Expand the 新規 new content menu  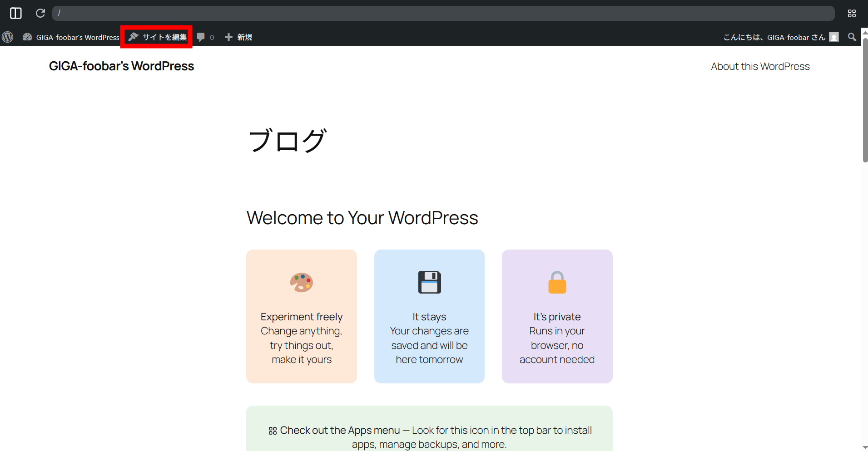point(238,37)
